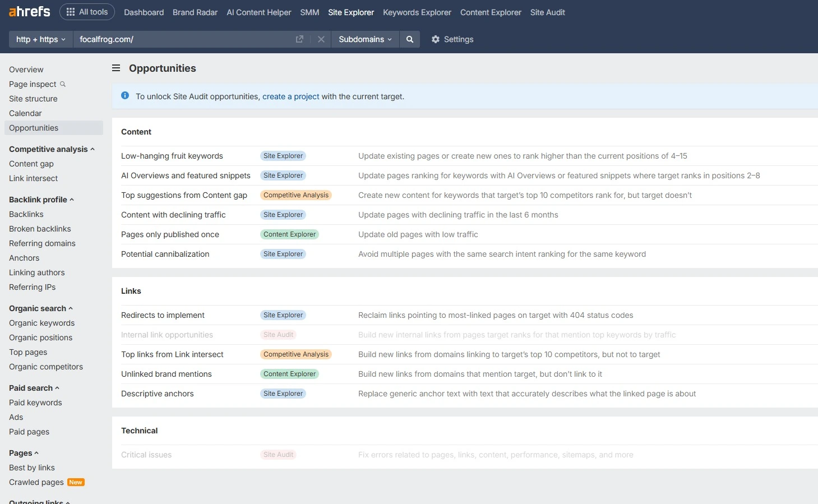Open Best by links report
The image size is (818, 504).
(32, 468)
